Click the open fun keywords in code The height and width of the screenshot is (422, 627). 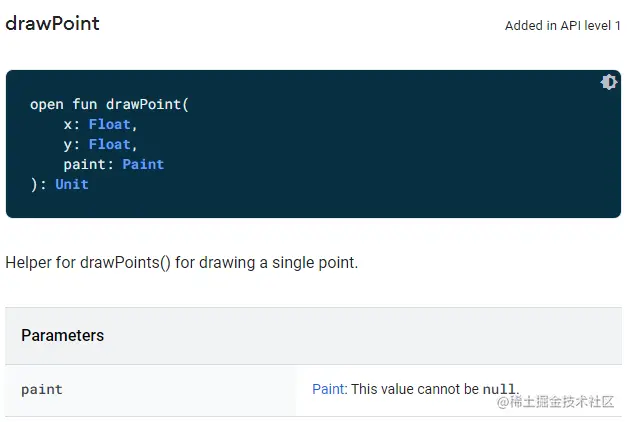[x=64, y=104]
